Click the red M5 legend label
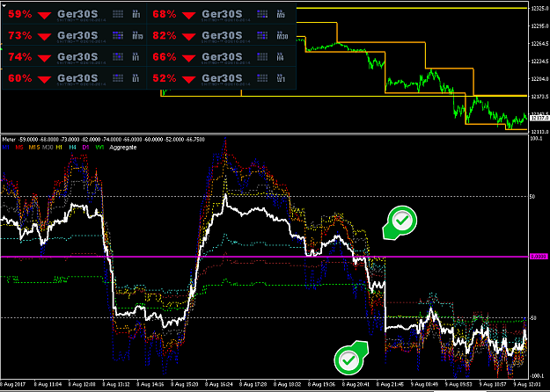 (19, 148)
